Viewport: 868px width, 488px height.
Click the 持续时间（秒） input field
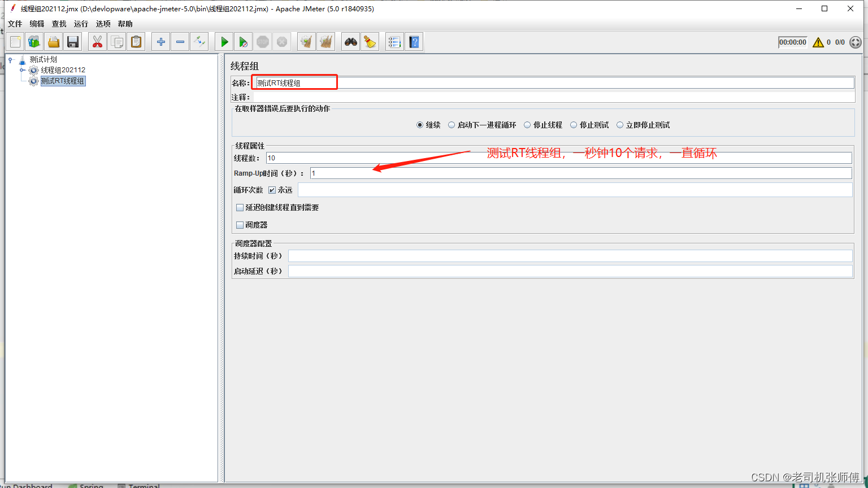(x=570, y=256)
